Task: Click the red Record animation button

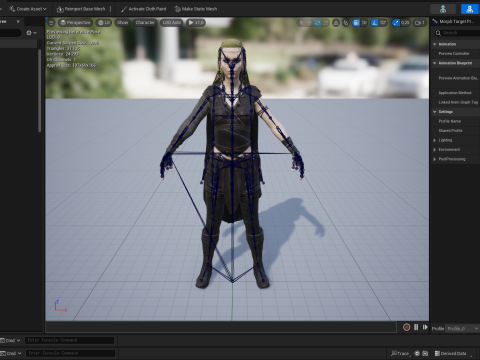Action: coord(406,327)
